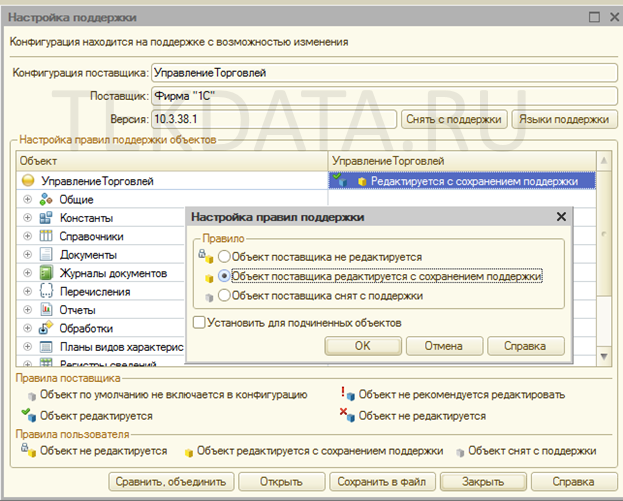The height and width of the screenshot is (501, 623).
Task: Click gray cube icon beside 'снят с поддержки' radio
Action: pyautogui.click(x=209, y=298)
